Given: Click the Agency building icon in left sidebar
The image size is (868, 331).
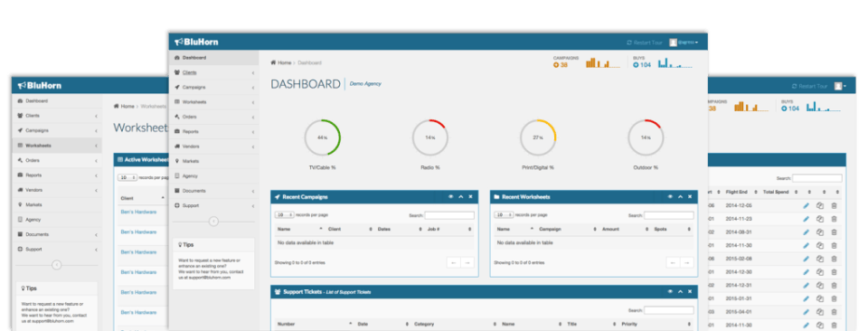Looking at the screenshot, I should [20, 220].
